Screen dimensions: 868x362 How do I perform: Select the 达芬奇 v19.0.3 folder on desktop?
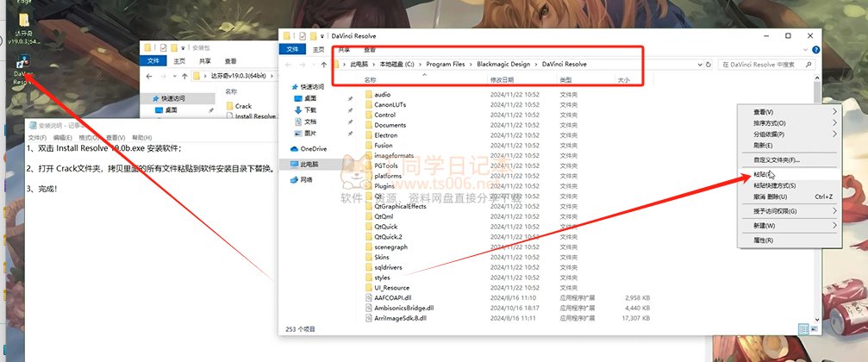coord(24,21)
